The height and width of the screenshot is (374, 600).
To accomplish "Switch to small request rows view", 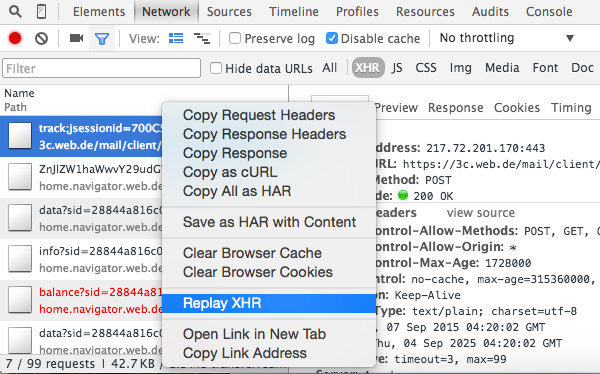I will coord(202,38).
